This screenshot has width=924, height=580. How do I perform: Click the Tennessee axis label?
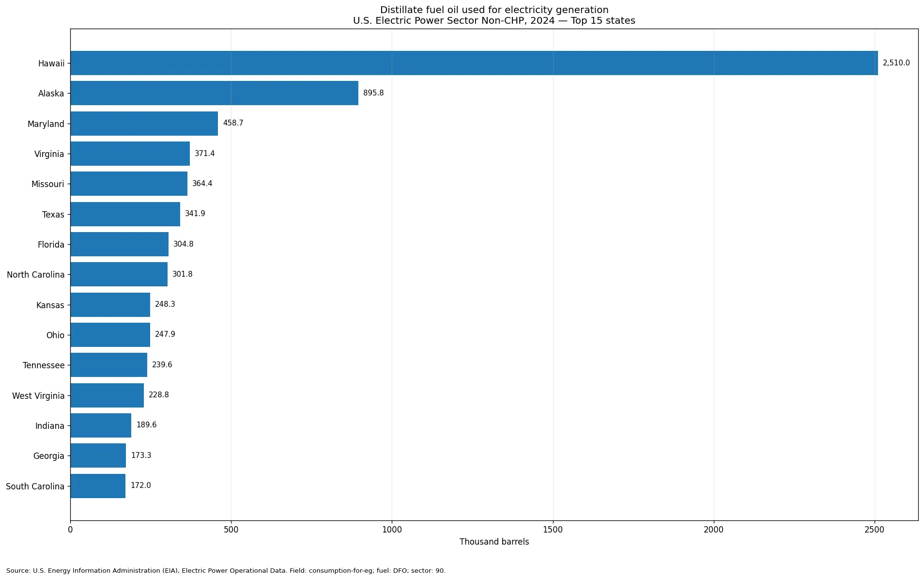(x=44, y=365)
